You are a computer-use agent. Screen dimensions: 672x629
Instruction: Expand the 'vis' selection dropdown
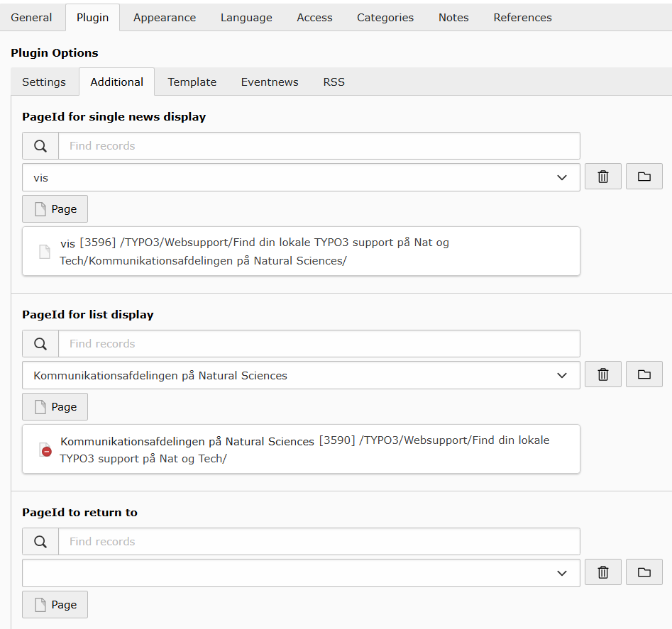point(562,177)
